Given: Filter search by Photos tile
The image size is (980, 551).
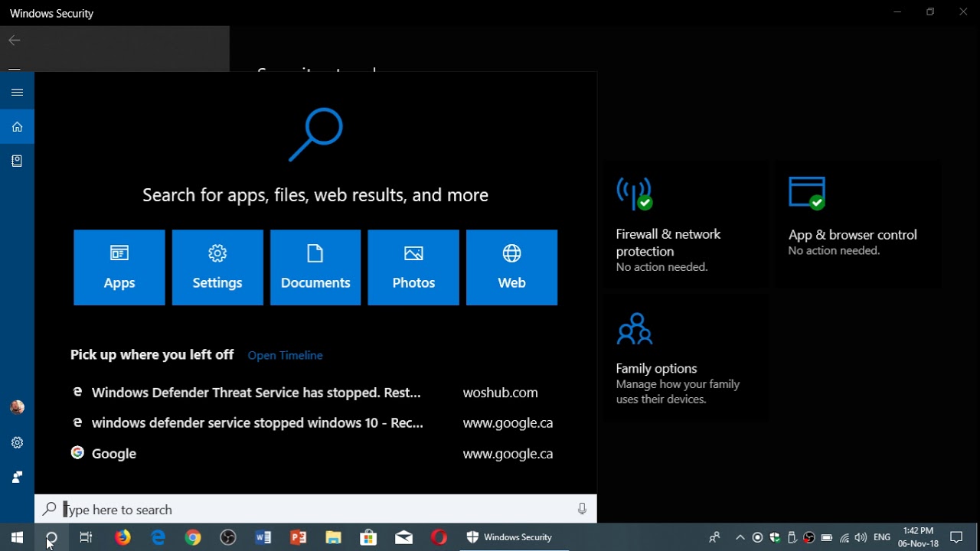Looking at the screenshot, I should 413,268.
